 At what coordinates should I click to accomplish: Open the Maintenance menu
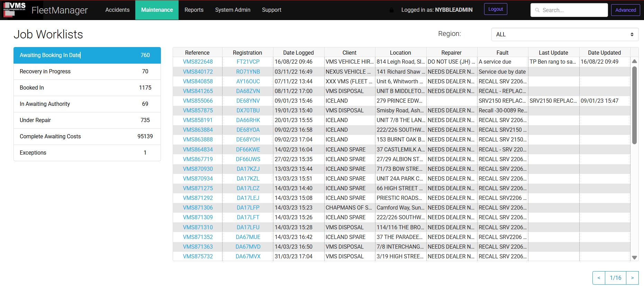pos(157,10)
